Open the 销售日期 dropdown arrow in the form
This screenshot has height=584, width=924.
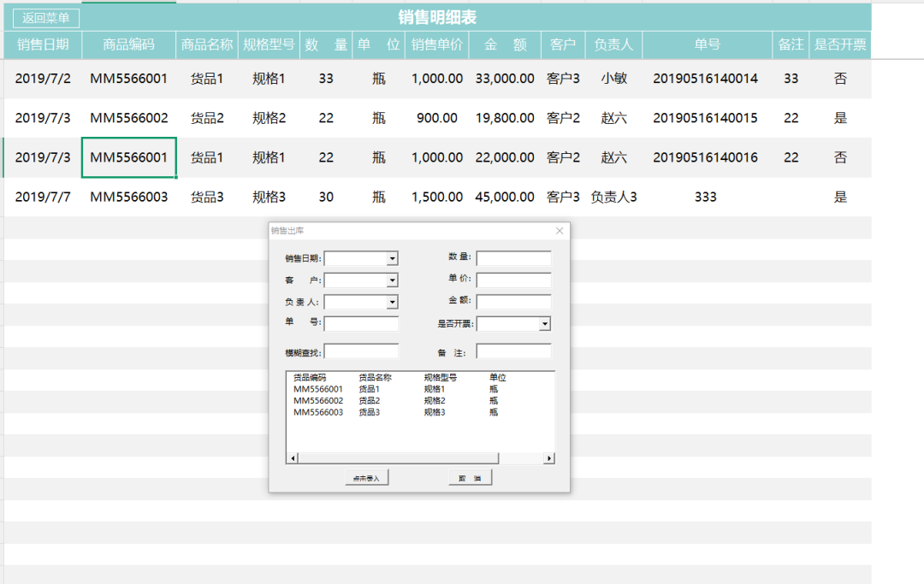(x=392, y=258)
